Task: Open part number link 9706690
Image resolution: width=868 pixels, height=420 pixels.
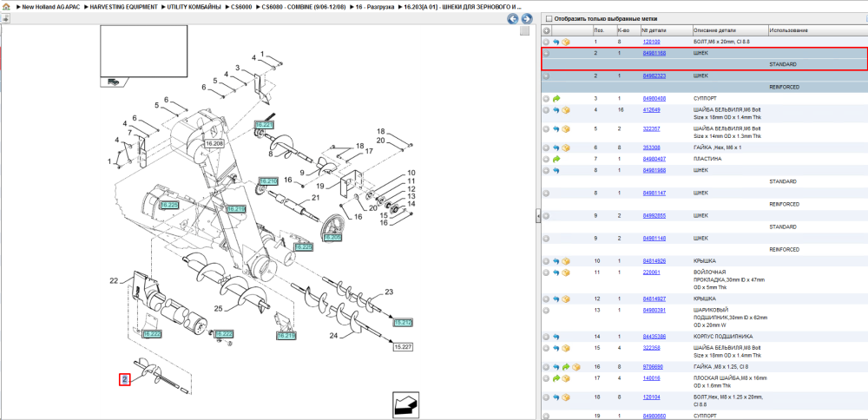Action: pos(652,367)
